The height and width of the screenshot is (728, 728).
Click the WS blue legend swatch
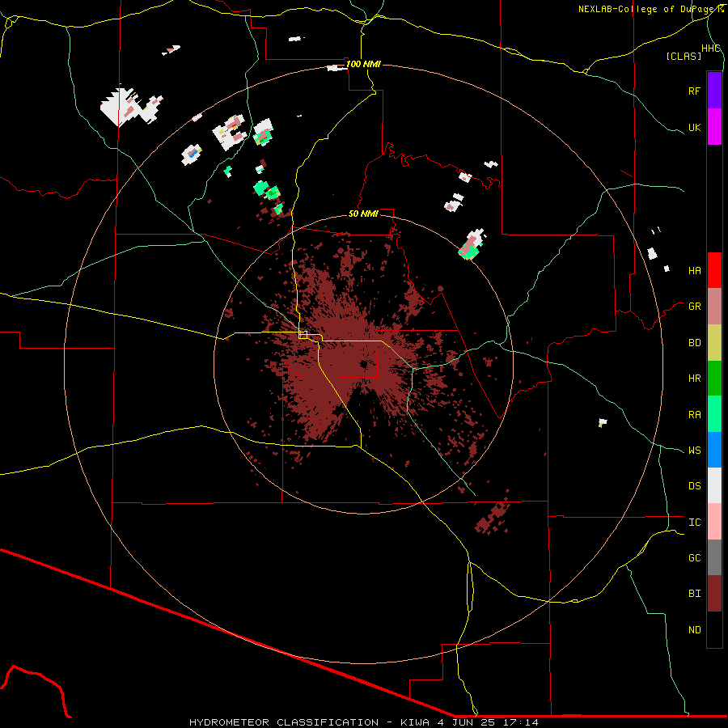pos(714,450)
